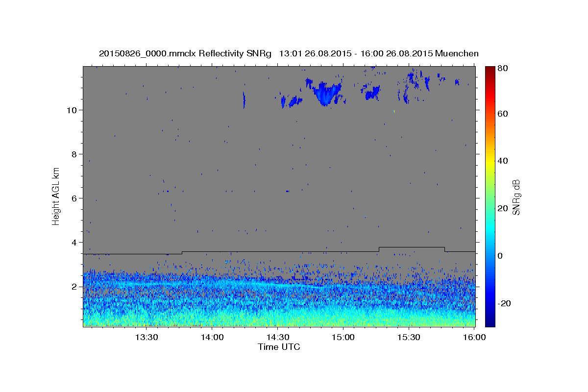Click the 'SNRg dB' colorbar label
This screenshot has width=588, height=392.
(516, 196)
